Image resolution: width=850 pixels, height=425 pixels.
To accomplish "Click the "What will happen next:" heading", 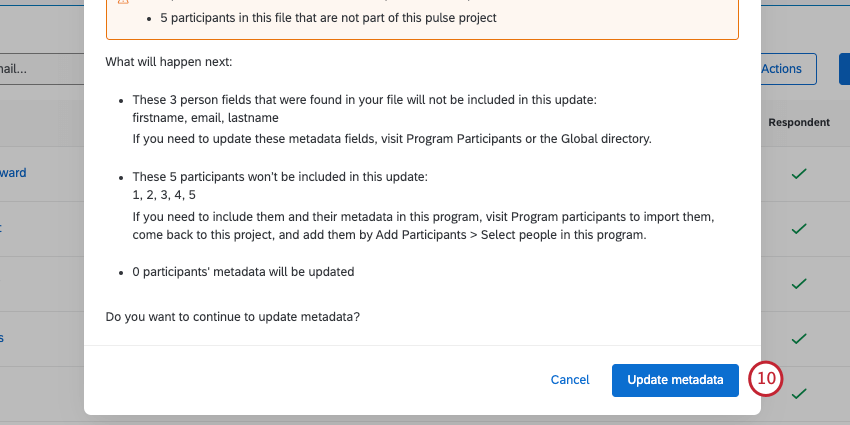I will point(168,62).
